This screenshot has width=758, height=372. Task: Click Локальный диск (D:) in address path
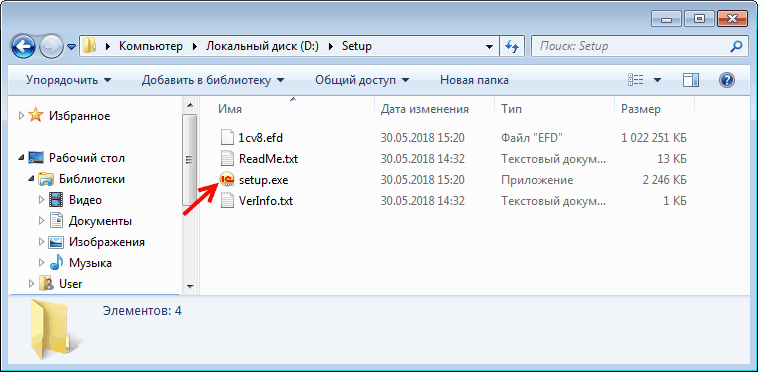262,46
